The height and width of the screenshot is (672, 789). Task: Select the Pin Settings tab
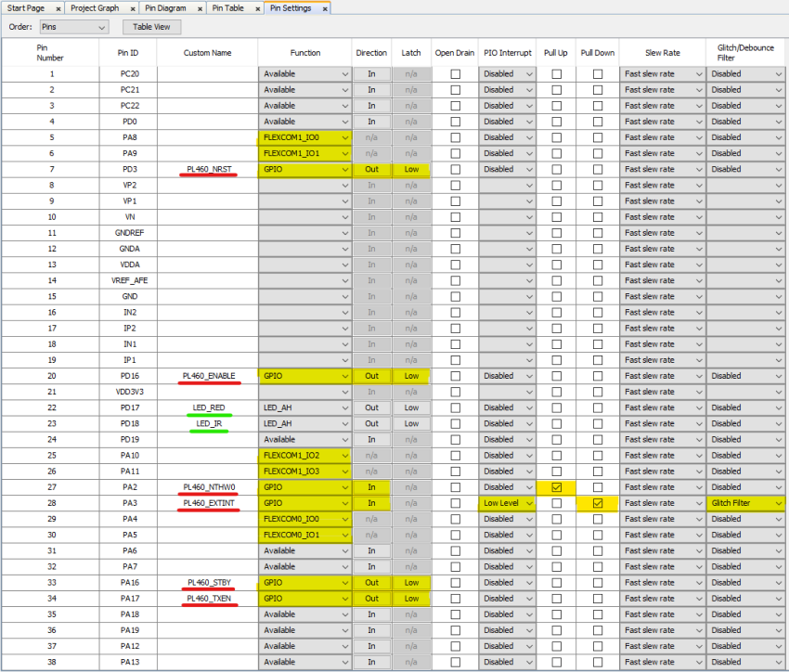(291, 8)
